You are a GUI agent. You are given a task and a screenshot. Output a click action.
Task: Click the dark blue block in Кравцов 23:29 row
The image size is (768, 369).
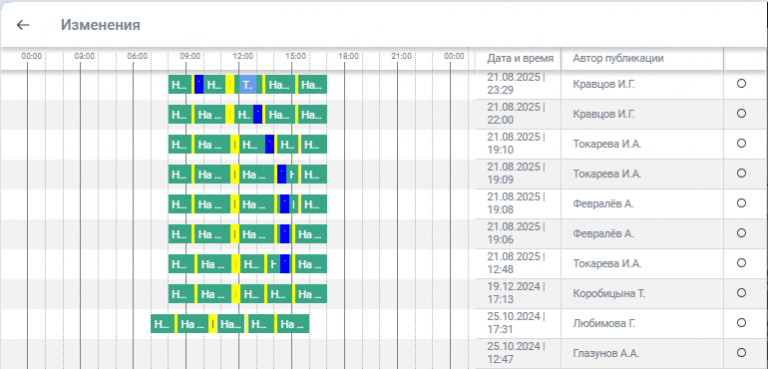click(199, 84)
